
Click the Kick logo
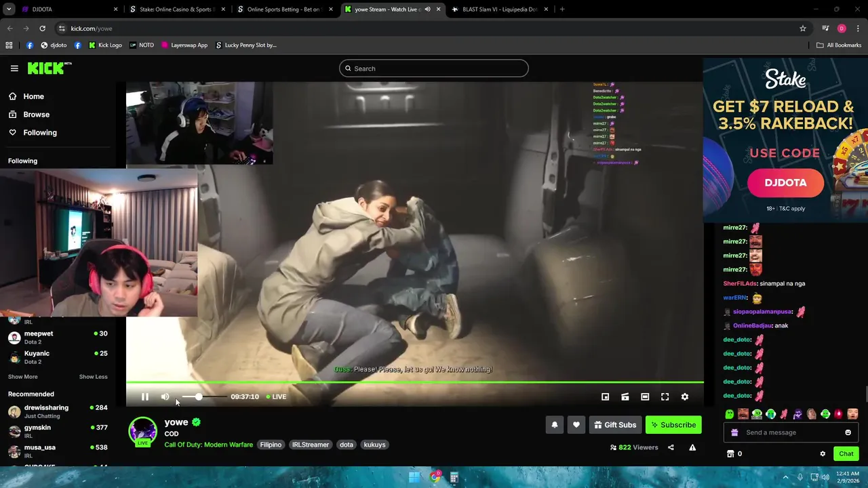pyautogui.click(x=49, y=68)
